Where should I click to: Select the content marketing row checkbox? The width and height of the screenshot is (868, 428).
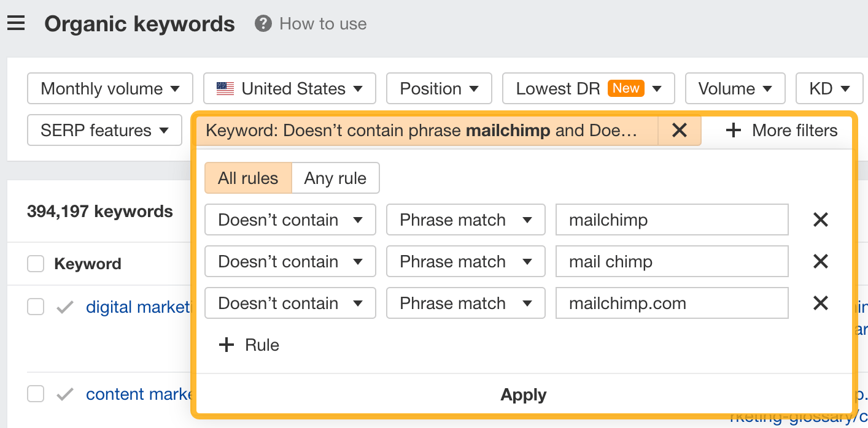35,394
